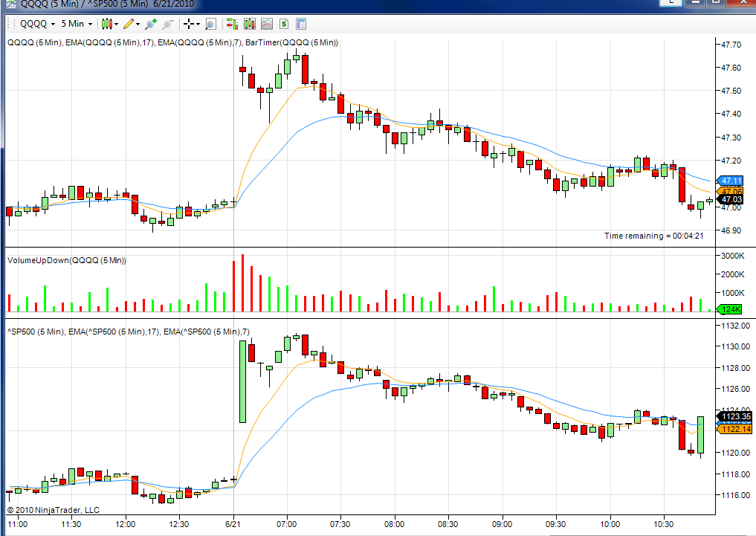Screen dimensions: 756x536
Task: Open the strategies dollar sign icon
Action: tap(283, 24)
